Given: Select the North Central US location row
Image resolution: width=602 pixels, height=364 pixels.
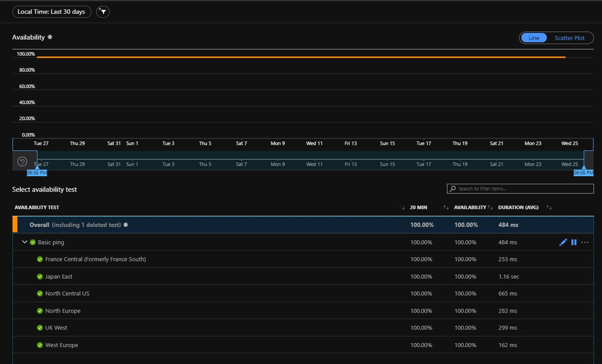Looking at the screenshot, I should (x=303, y=293).
